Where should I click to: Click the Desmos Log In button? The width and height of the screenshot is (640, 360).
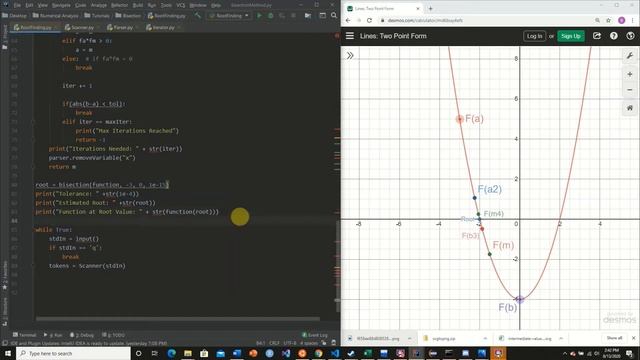tap(534, 36)
